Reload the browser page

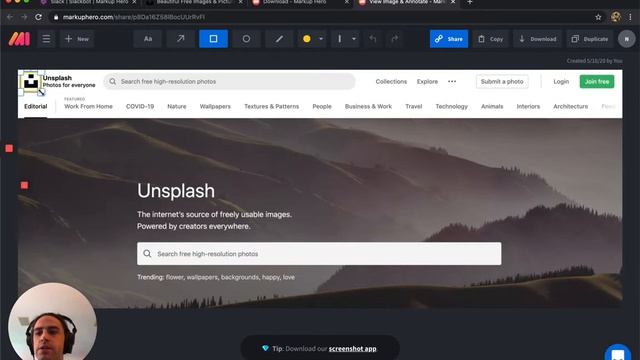click(x=38, y=17)
